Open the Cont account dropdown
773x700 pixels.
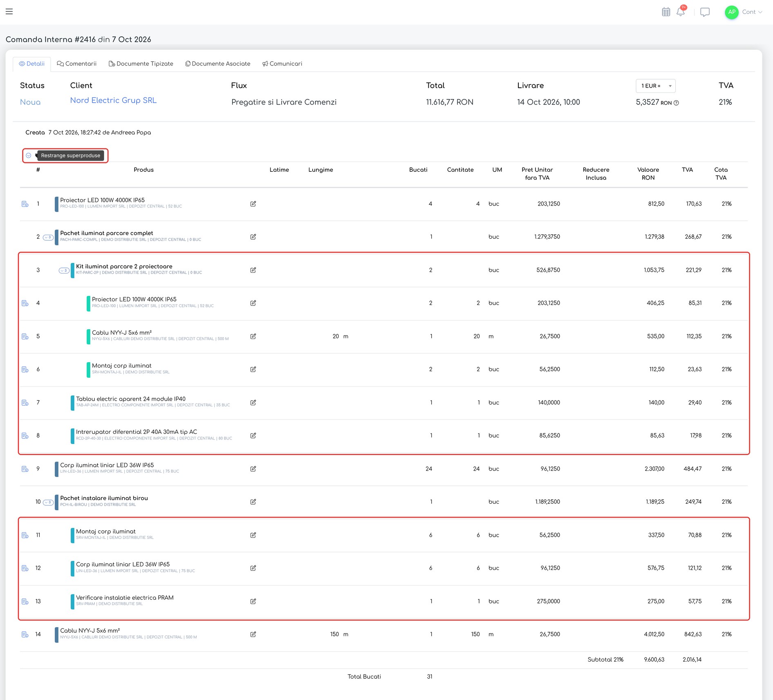pyautogui.click(x=752, y=12)
